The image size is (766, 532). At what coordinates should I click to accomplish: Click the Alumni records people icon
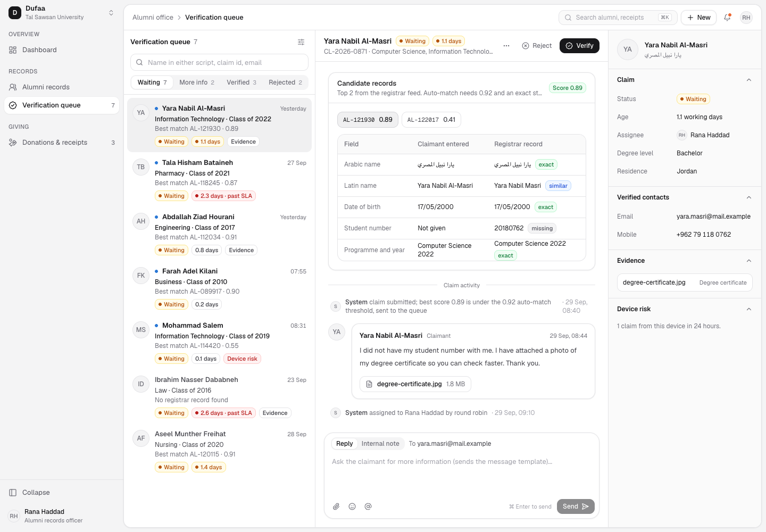click(13, 87)
